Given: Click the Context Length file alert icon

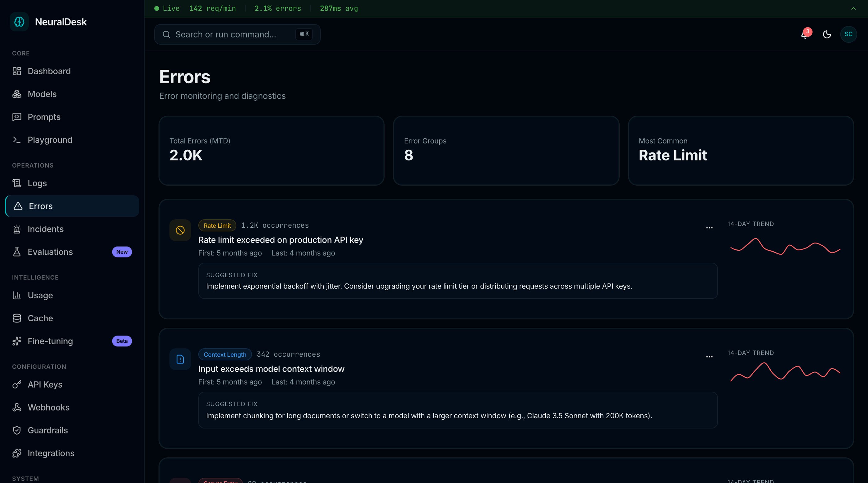Looking at the screenshot, I should (x=180, y=359).
